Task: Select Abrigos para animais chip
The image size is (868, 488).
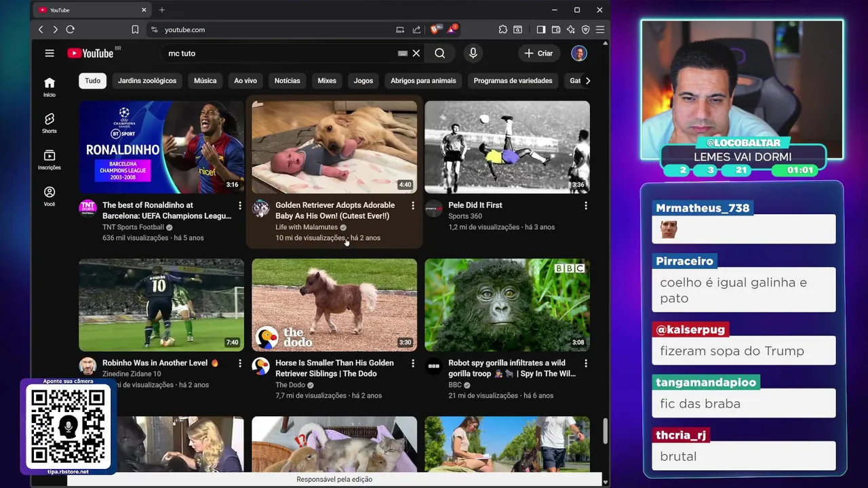Action: [423, 81]
